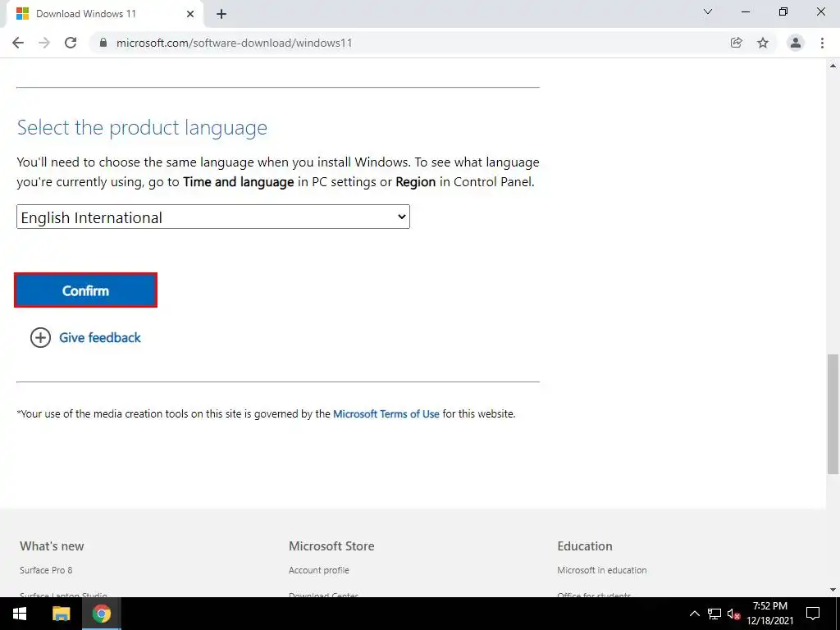The height and width of the screenshot is (630, 840).
Task: Open the notification center icon
Action: point(813,614)
